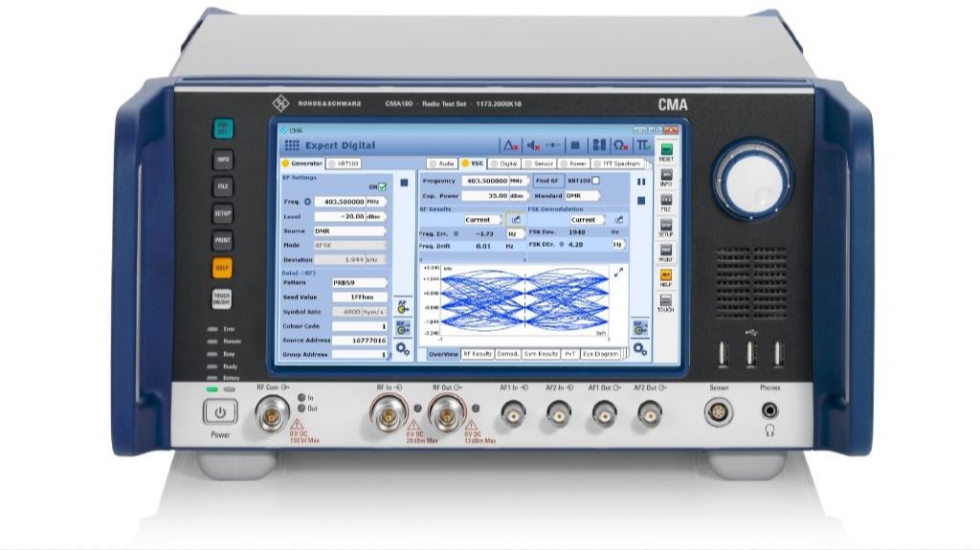Click the muted speaker icon in toolbar
The height and width of the screenshot is (550, 980).
(535, 145)
